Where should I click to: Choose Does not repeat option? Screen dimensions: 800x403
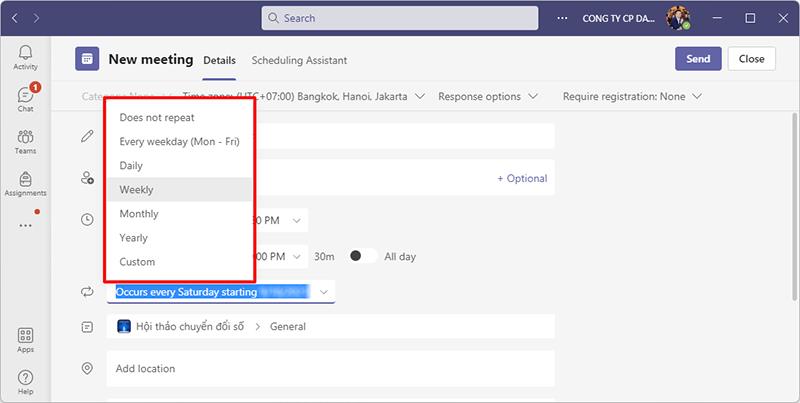(157, 117)
